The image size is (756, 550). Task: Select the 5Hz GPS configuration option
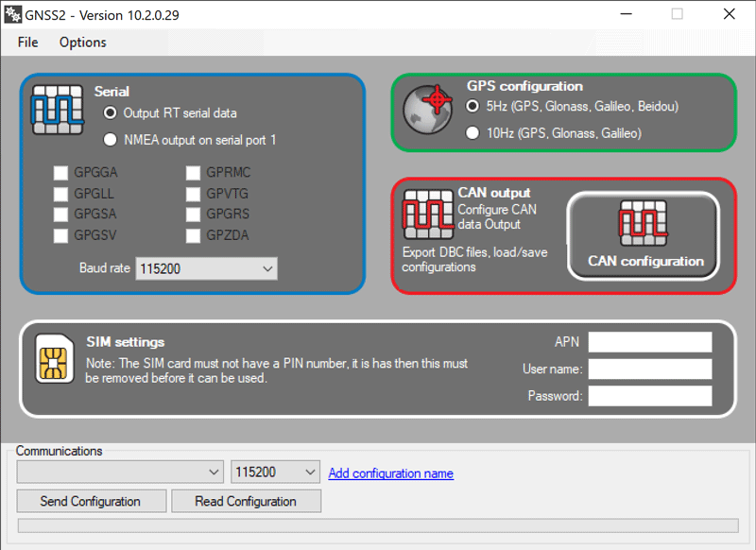point(472,106)
